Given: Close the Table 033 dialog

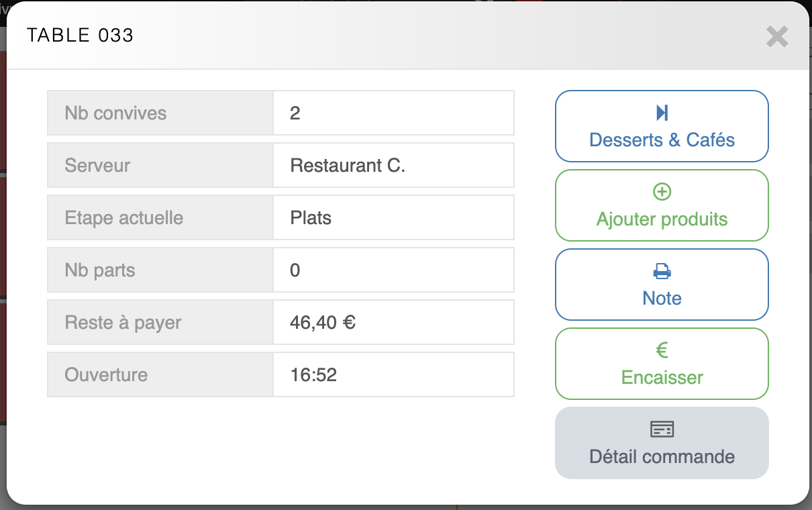Looking at the screenshot, I should coord(777,36).
